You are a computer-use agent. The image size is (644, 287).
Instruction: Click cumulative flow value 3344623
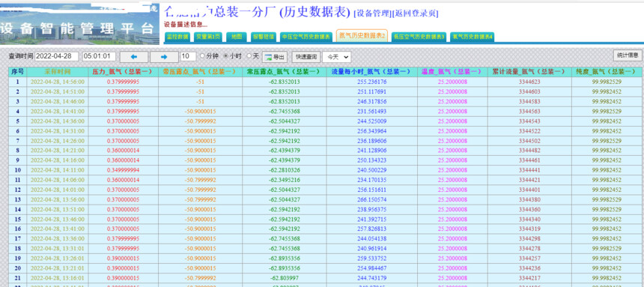coord(529,82)
